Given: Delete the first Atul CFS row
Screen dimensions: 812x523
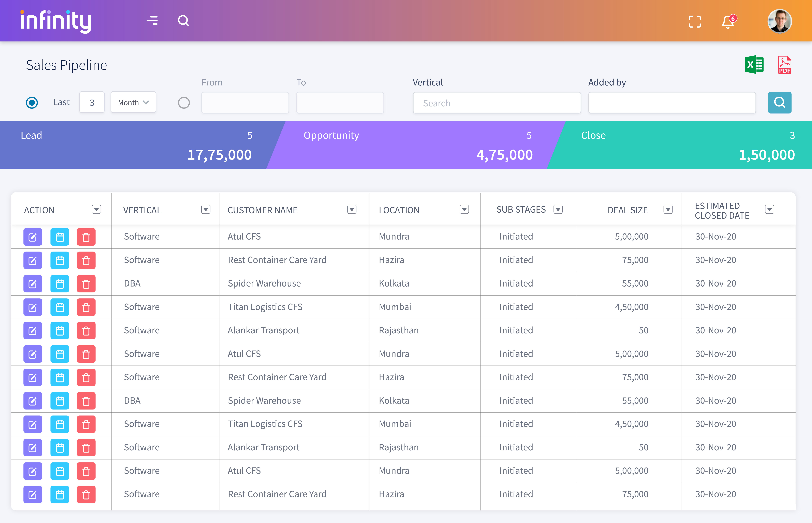Looking at the screenshot, I should [86, 237].
